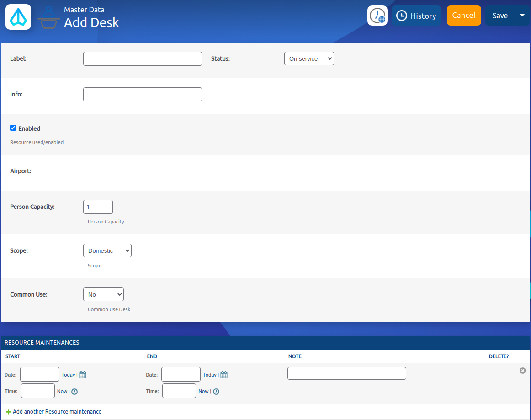The width and height of the screenshot is (531, 420).
Task: Uncheck the Enabled checkbox
Action: pos(13,128)
